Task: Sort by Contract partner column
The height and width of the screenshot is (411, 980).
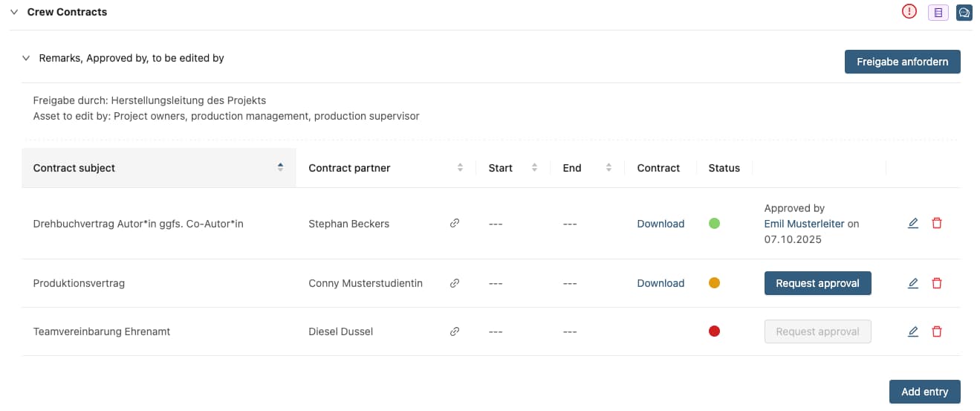Action: tap(460, 168)
